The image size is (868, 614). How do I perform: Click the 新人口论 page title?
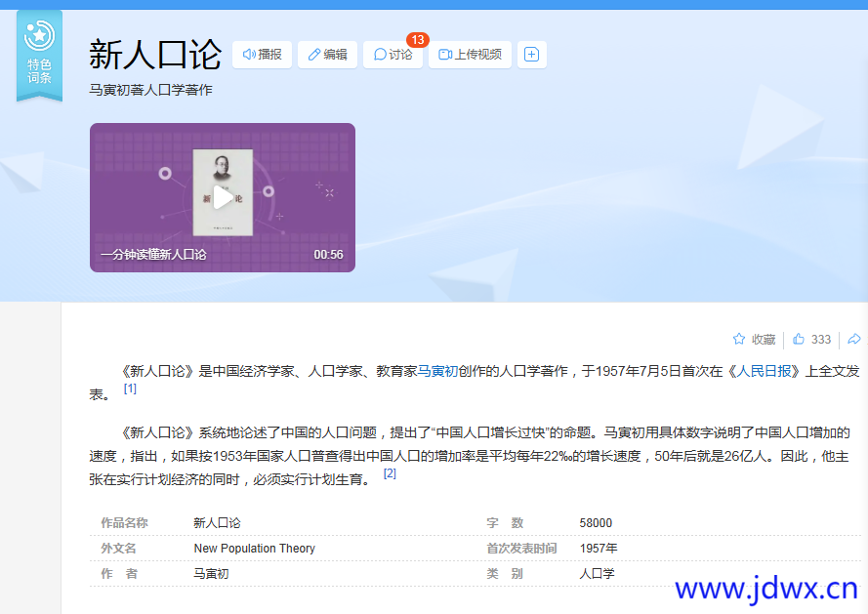[155, 55]
